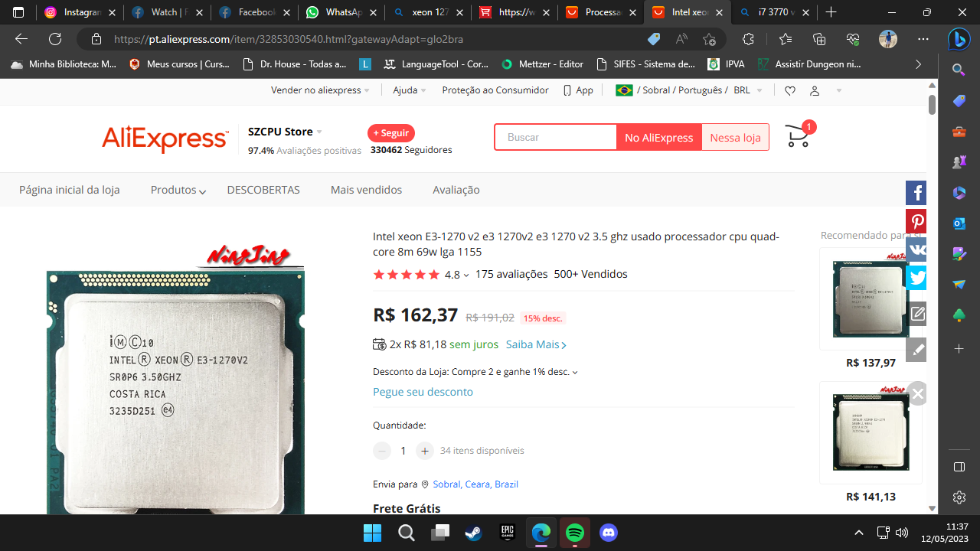
Task: Expand the Ajuda dropdown
Action: click(410, 90)
